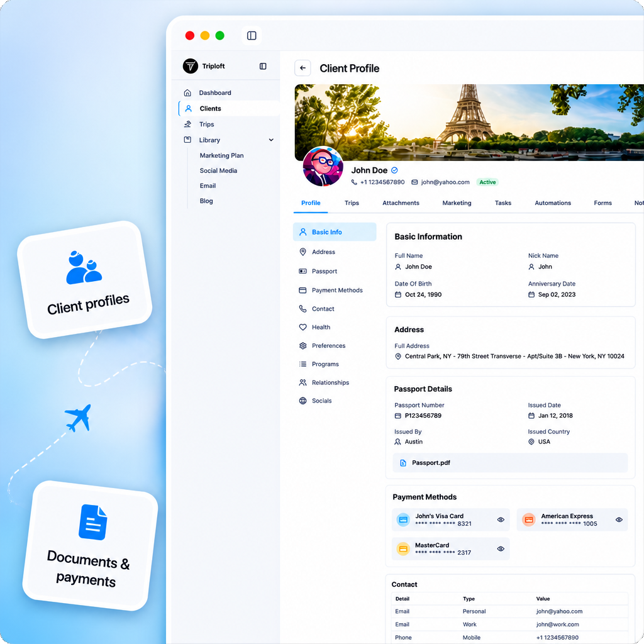
Task: Open Payment Methods section in profile nav
Action: (x=337, y=291)
